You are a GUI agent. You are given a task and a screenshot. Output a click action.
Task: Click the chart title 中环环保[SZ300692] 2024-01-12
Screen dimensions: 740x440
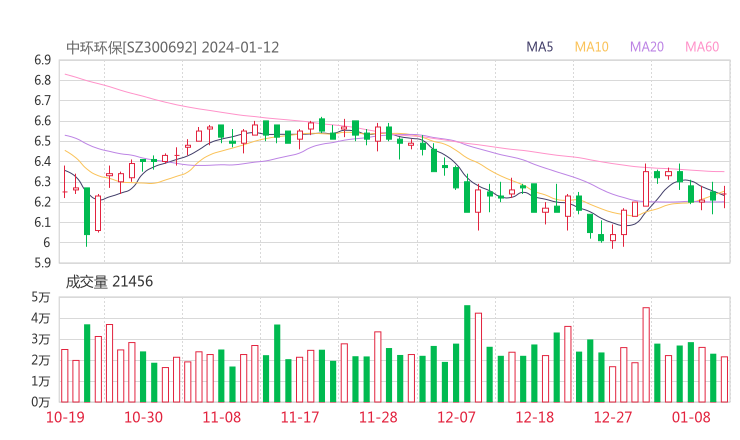click(x=172, y=48)
